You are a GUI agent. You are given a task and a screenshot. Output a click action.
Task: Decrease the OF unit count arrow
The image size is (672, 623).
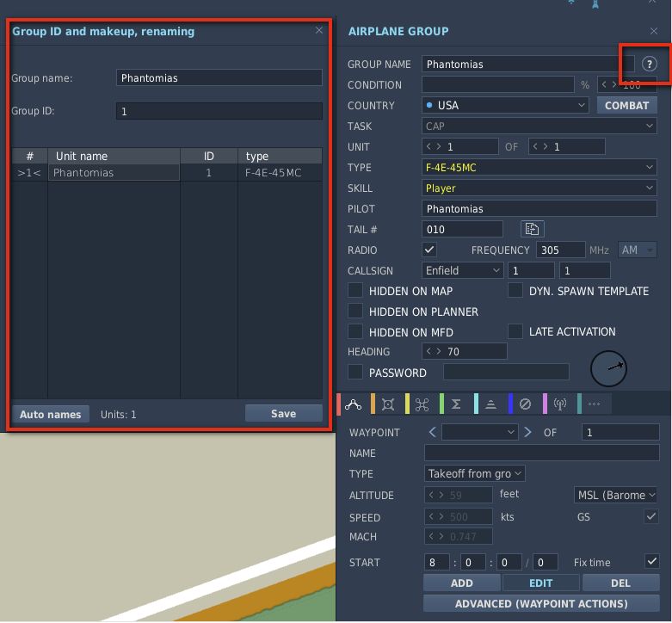[535, 146]
